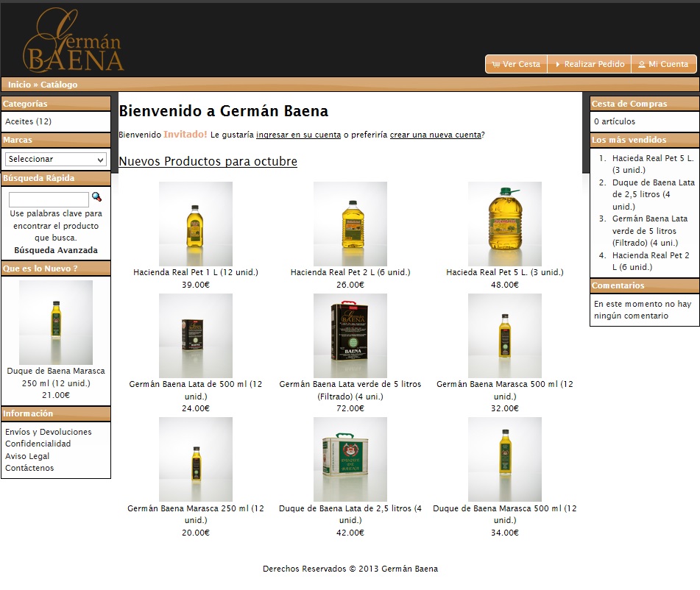Viewport: 700px width, 590px height.
Task: Click the 21.00€ sidebar price
Action: [x=56, y=395]
